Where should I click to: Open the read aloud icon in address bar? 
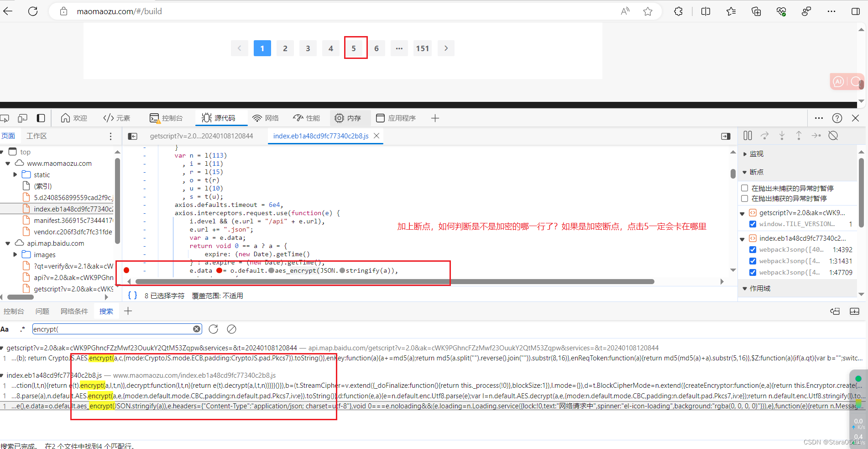(625, 11)
